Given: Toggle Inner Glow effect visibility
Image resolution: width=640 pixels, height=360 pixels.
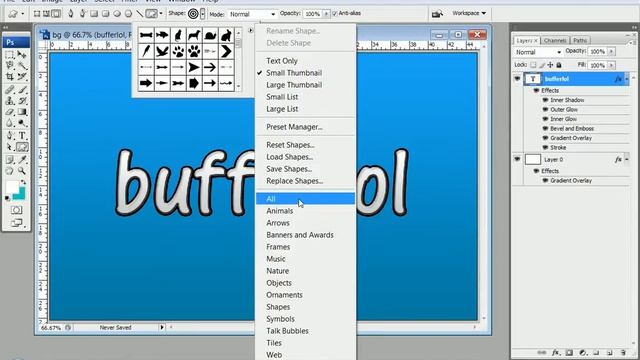Looking at the screenshot, I should click(545, 119).
